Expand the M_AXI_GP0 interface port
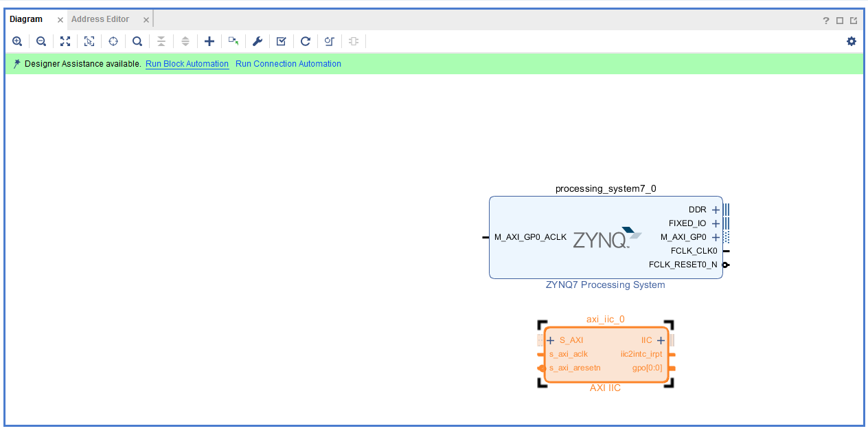Viewport: 868px width, 433px height. pyautogui.click(x=716, y=237)
